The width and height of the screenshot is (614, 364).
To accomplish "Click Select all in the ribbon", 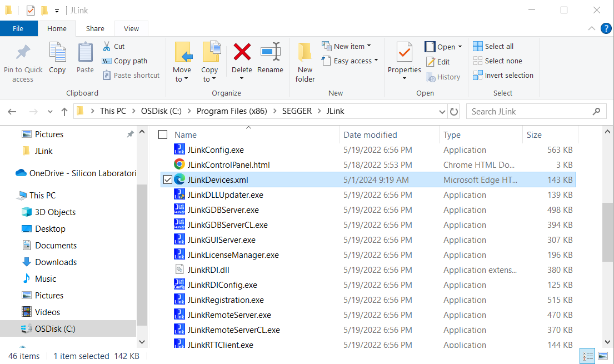I will click(493, 46).
